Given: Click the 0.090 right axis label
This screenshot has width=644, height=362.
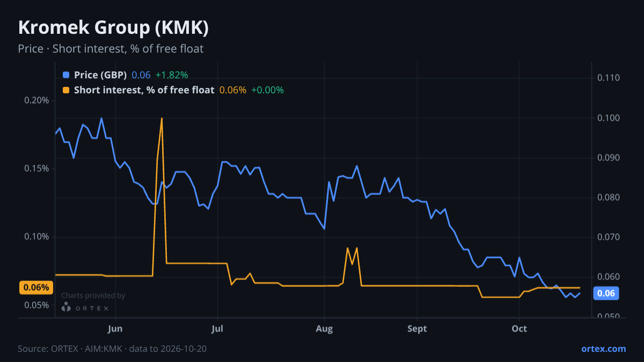Looking at the screenshot, I should pos(608,158).
